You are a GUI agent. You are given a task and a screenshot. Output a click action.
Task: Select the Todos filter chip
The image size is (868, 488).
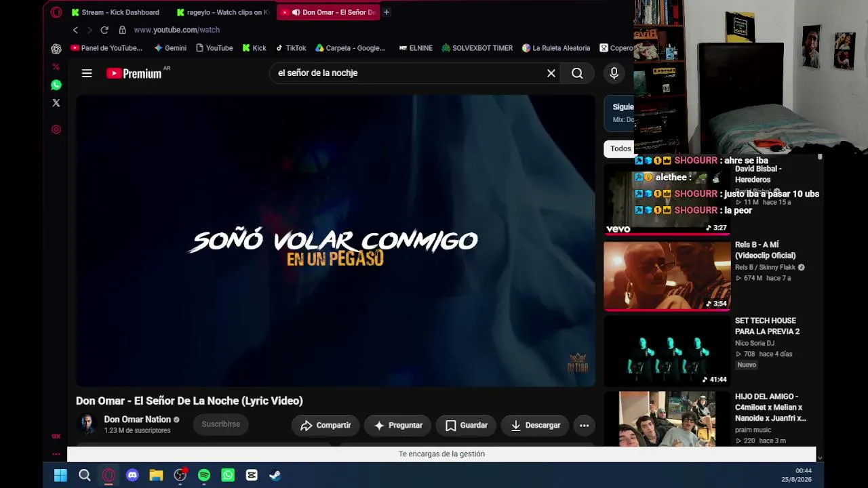coord(620,148)
